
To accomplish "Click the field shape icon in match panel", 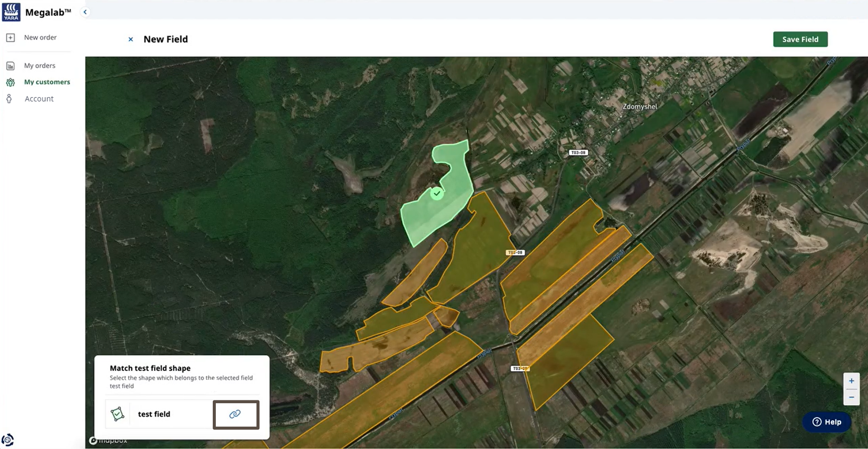I will pos(117,414).
